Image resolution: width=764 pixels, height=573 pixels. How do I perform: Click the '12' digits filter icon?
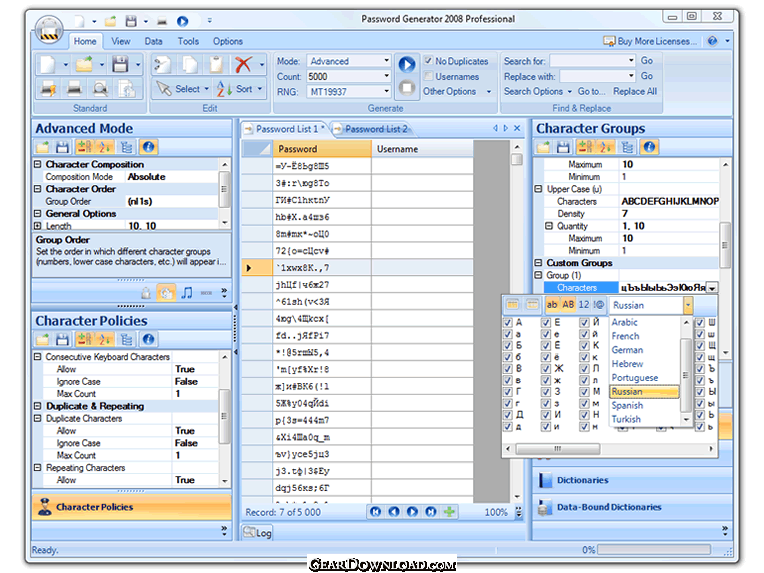point(584,305)
